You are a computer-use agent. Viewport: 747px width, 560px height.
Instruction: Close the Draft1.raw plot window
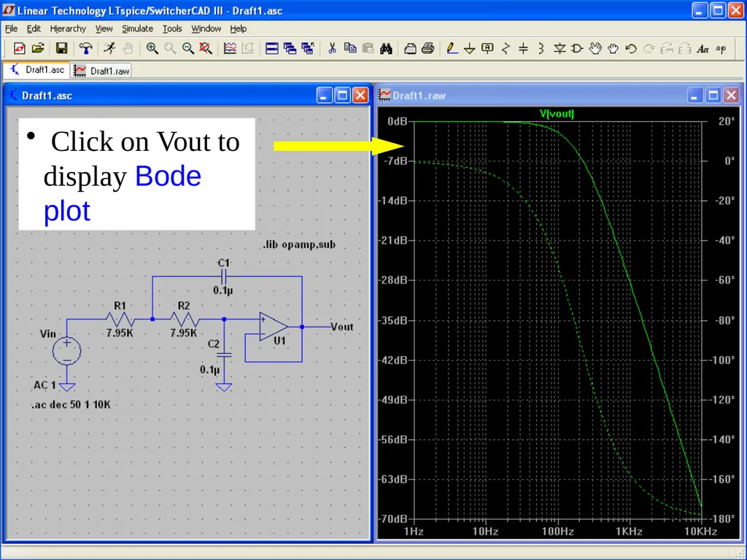(731, 96)
